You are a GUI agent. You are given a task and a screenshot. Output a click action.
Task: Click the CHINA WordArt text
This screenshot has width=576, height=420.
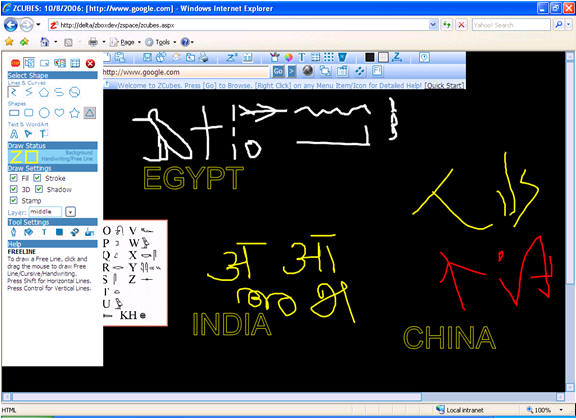coord(449,337)
